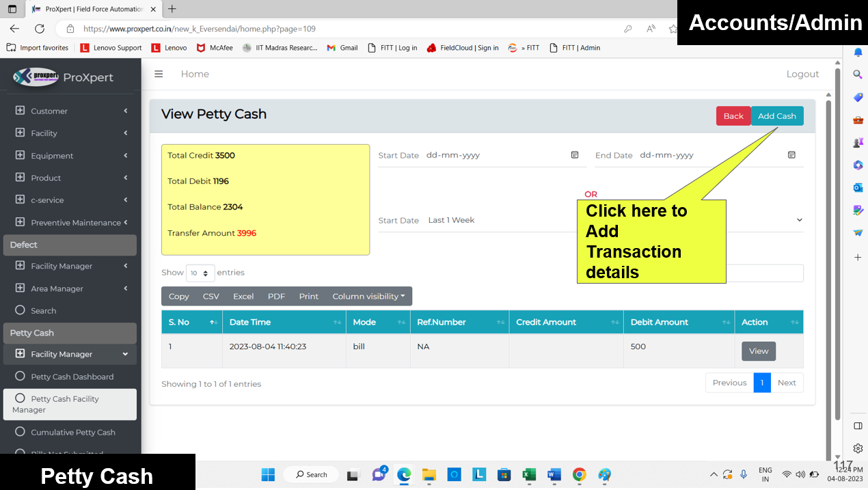The image size is (868, 490).
Task: Open the Column visibility dropdown
Action: click(368, 296)
